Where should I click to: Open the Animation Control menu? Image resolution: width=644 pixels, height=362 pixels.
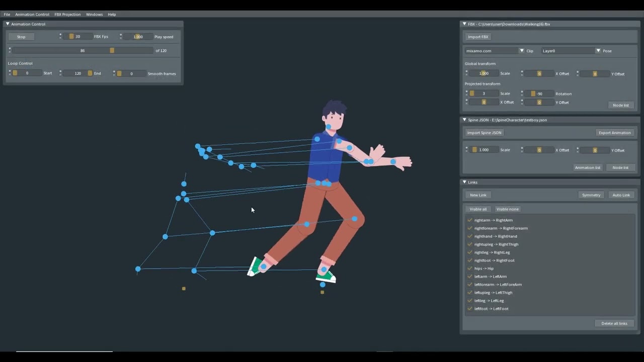point(32,14)
